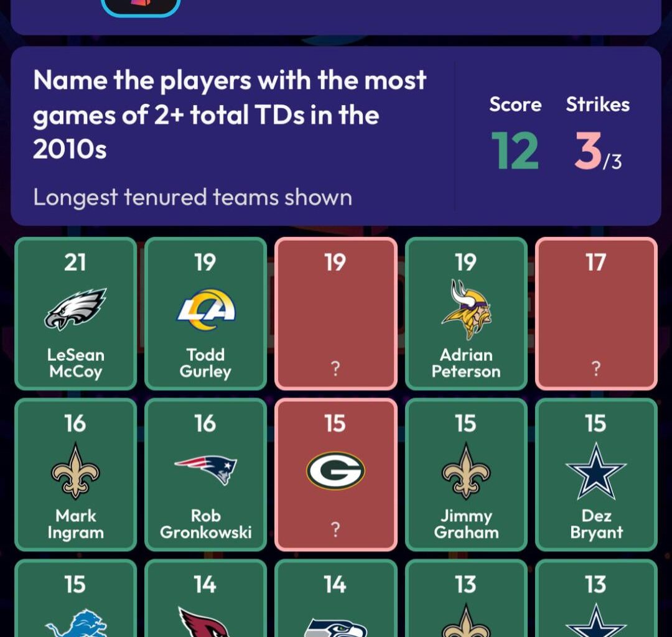Open the app icon at top
The width and height of the screenshot is (672, 637).
coord(141,5)
